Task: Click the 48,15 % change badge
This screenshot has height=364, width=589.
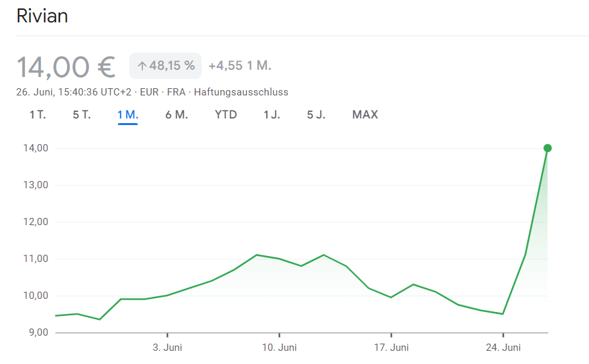Action: coord(165,66)
